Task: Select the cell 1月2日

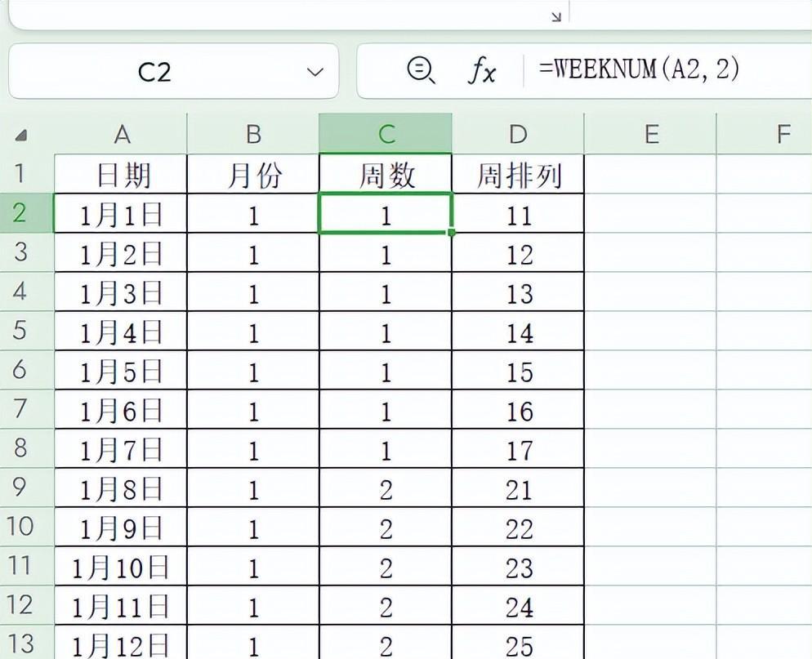Action: tap(121, 252)
